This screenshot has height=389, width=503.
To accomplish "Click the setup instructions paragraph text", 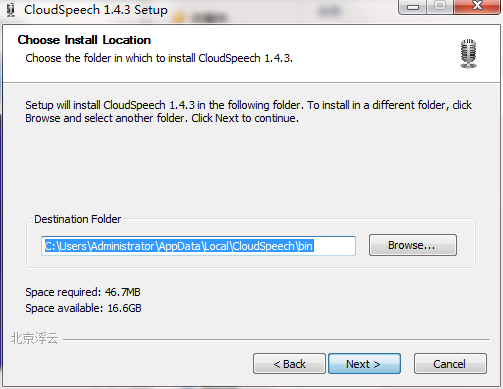I will 248,112.
